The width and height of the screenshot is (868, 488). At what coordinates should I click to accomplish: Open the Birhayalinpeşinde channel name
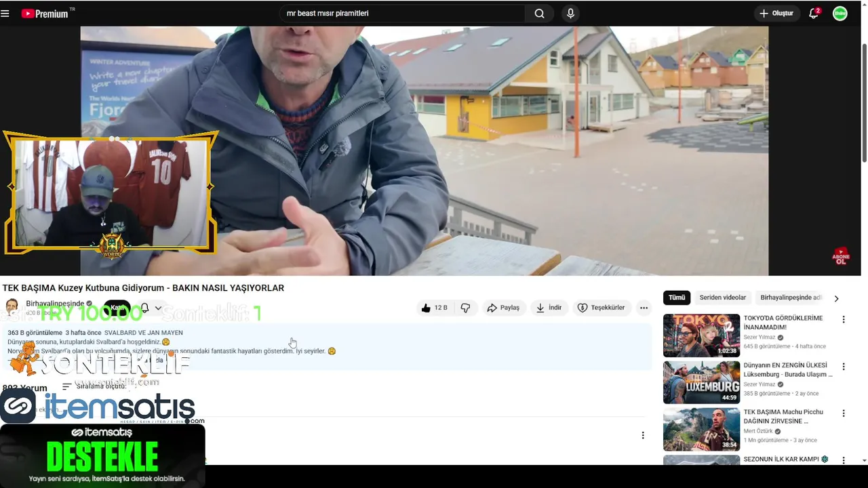click(x=55, y=304)
